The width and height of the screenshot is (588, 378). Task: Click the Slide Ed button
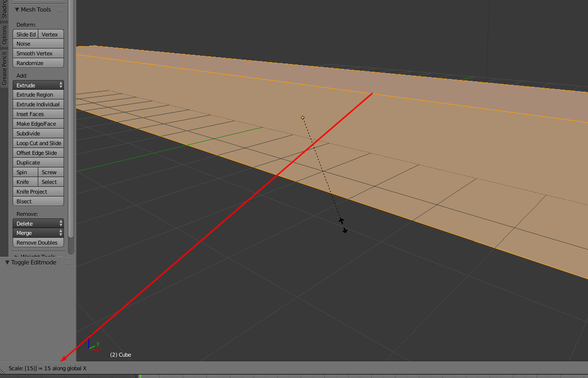(x=26, y=34)
